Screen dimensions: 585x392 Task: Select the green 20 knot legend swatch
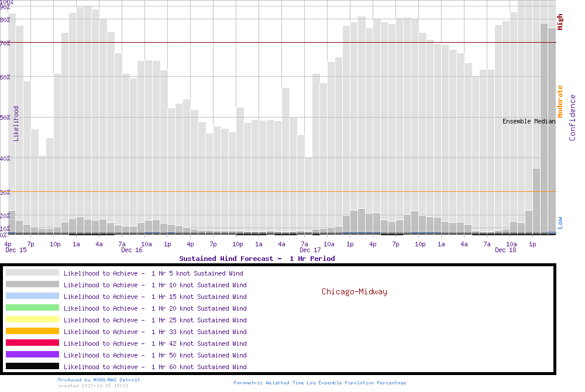pyautogui.click(x=32, y=308)
